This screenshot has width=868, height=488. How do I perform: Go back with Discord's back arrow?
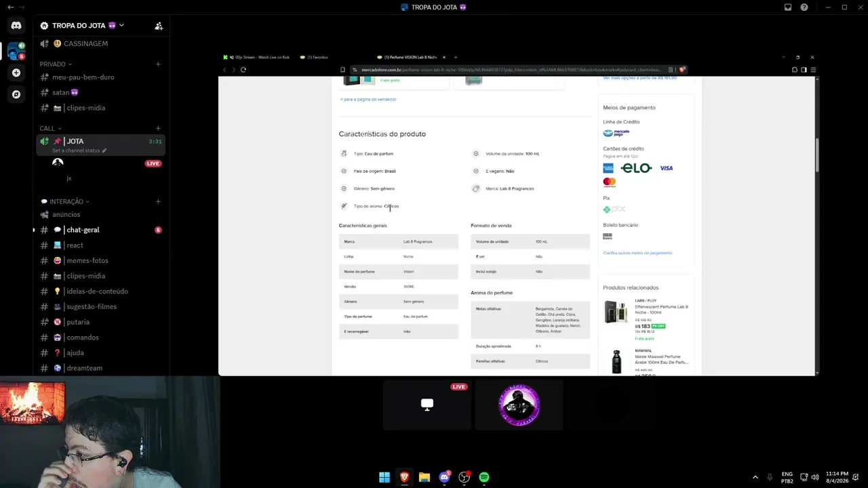coord(10,7)
